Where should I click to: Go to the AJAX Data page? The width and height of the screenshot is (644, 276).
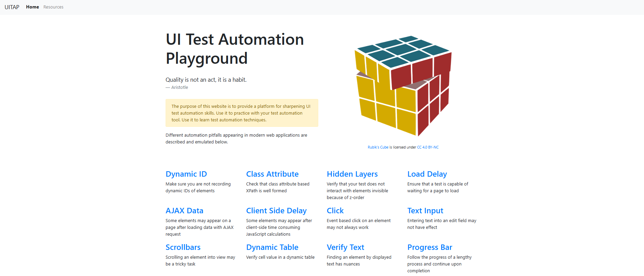184,211
